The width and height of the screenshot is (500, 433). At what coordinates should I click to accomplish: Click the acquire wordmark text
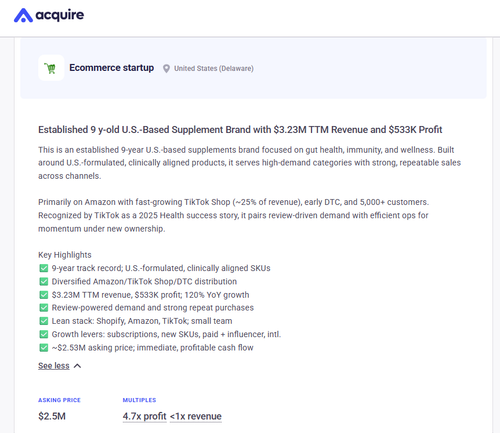coord(60,15)
